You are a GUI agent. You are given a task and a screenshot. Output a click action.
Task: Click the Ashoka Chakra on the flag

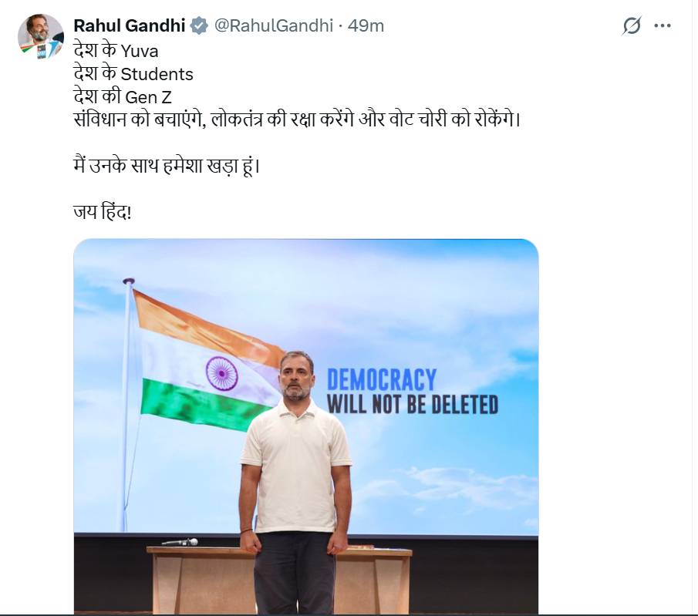point(221,373)
